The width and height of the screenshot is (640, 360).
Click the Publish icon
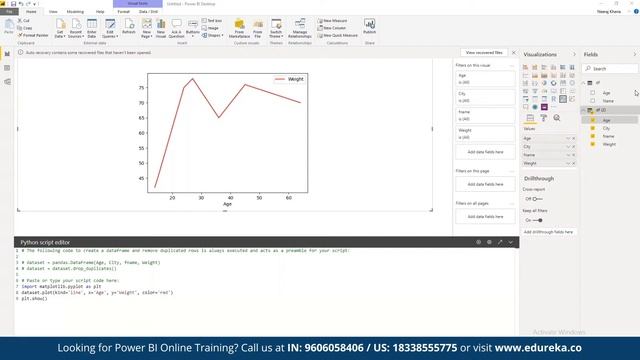[369, 26]
